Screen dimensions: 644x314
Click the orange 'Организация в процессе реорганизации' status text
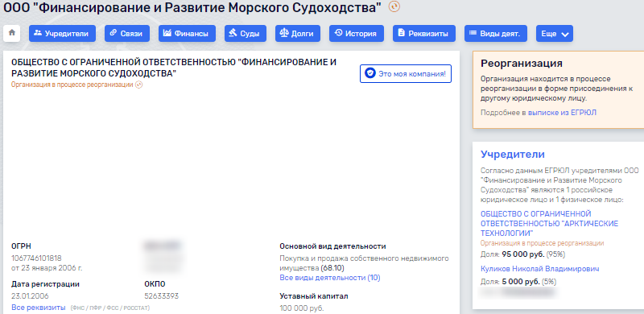[72, 85]
